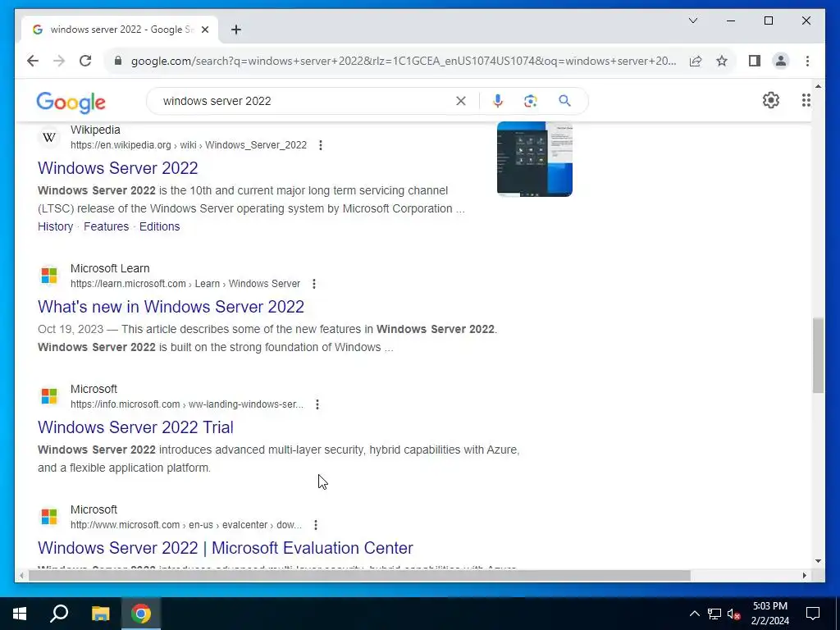
Task: Open more options for Microsoft Learn result
Action: (x=314, y=284)
